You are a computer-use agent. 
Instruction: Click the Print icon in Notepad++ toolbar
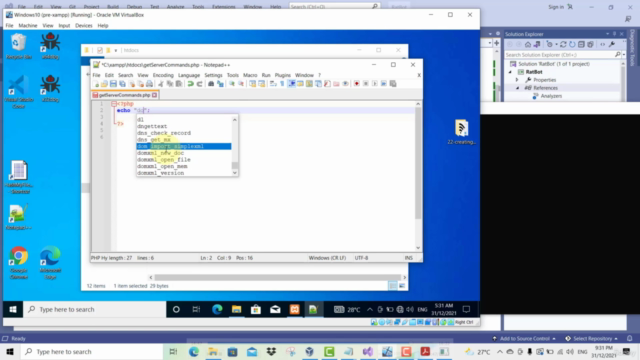(149, 84)
